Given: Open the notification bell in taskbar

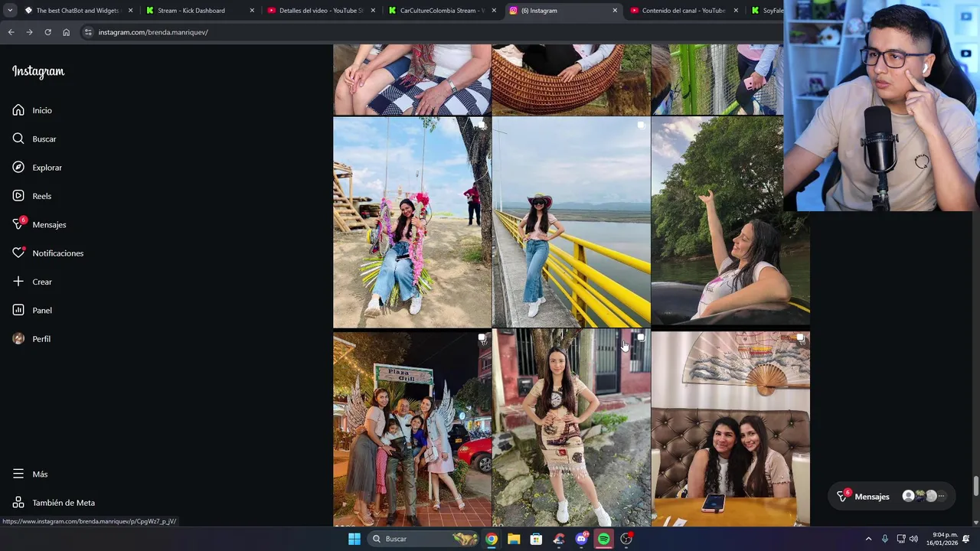Looking at the screenshot, I should (966, 539).
